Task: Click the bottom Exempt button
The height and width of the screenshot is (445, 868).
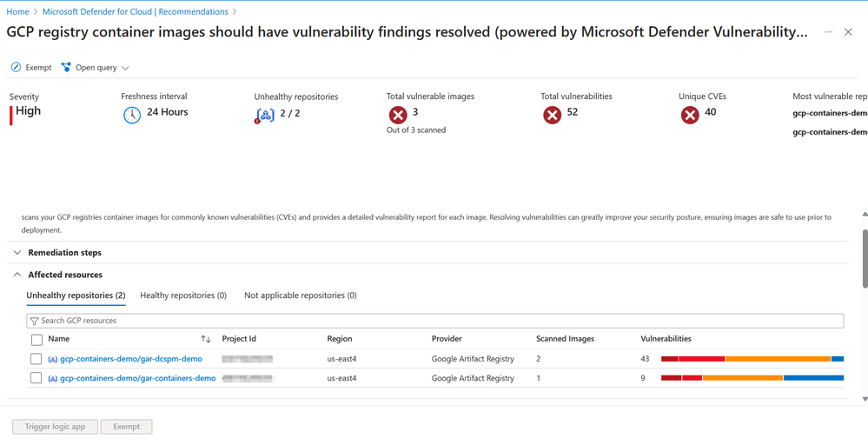Action: (x=127, y=427)
